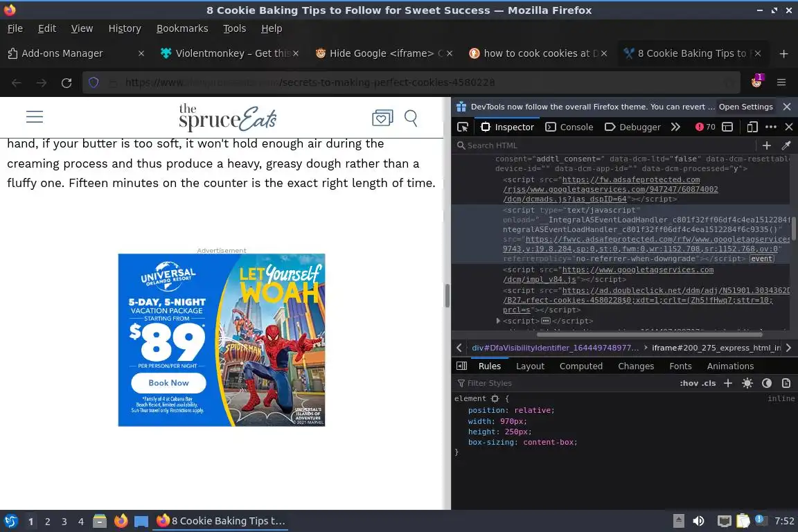Close the DevTools panel

point(789,127)
